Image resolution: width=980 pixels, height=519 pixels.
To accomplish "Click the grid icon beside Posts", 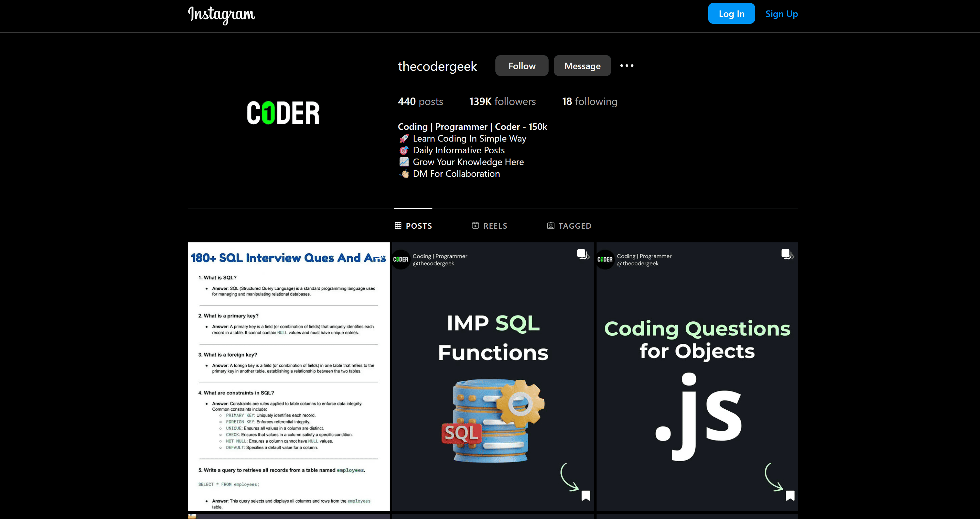I will pyautogui.click(x=398, y=225).
